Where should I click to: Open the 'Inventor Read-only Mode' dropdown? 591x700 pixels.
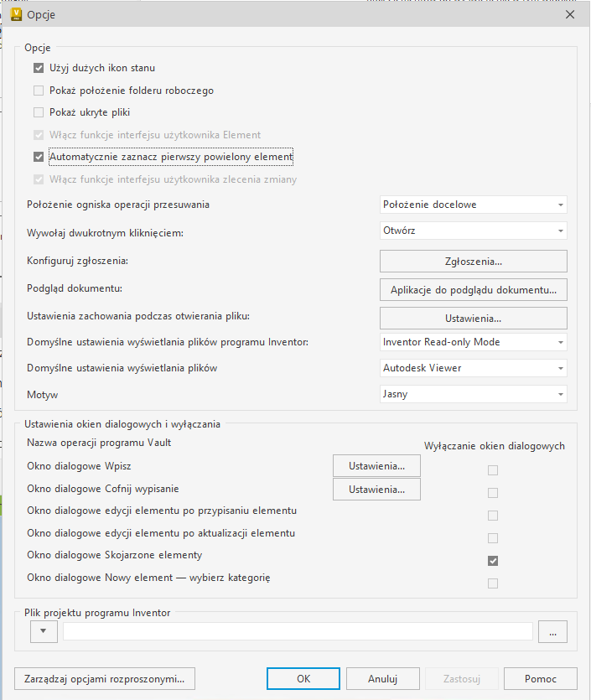click(474, 342)
